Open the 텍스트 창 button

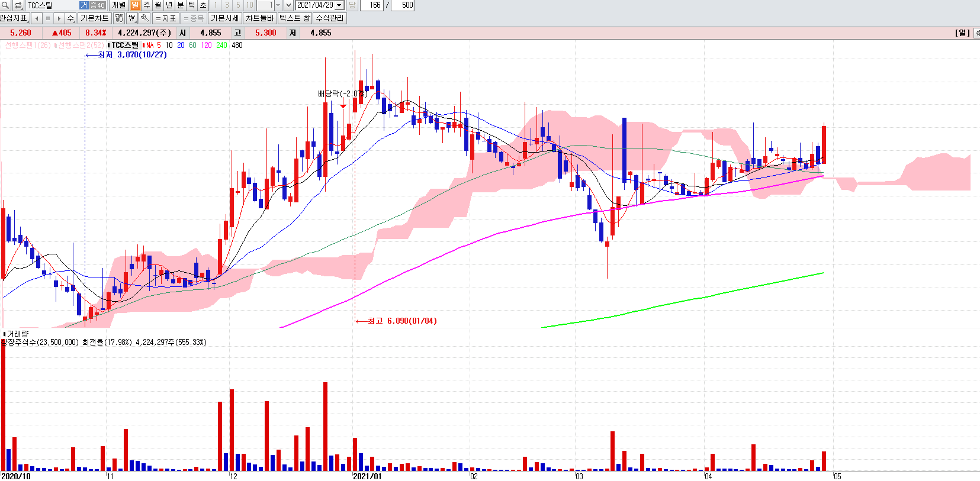[294, 18]
